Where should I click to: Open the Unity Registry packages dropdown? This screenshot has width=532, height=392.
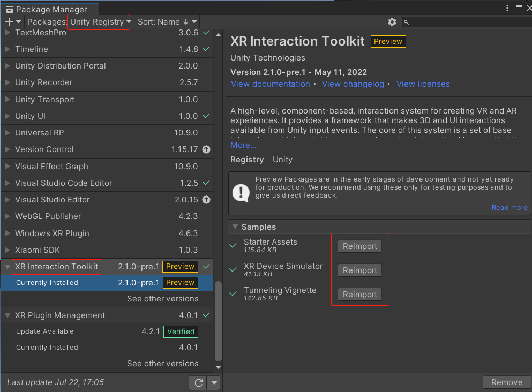[x=100, y=22]
